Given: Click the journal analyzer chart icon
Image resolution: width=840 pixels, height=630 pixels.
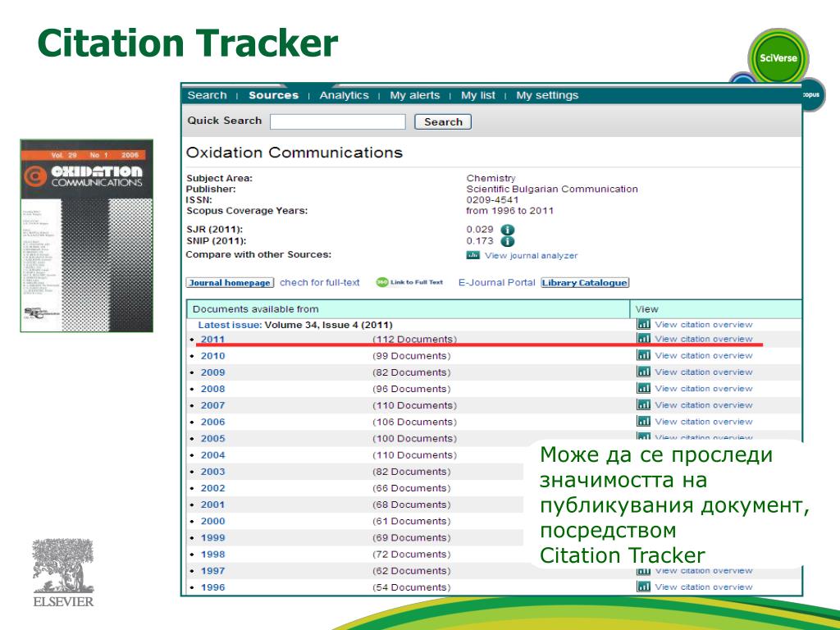Looking at the screenshot, I should (472, 256).
